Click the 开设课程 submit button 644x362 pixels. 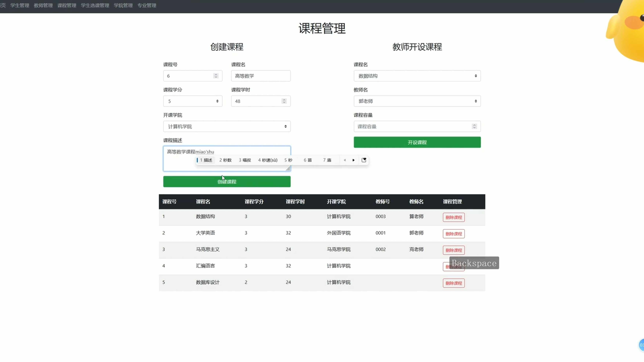pyautogui.click(x=417, y=142)
